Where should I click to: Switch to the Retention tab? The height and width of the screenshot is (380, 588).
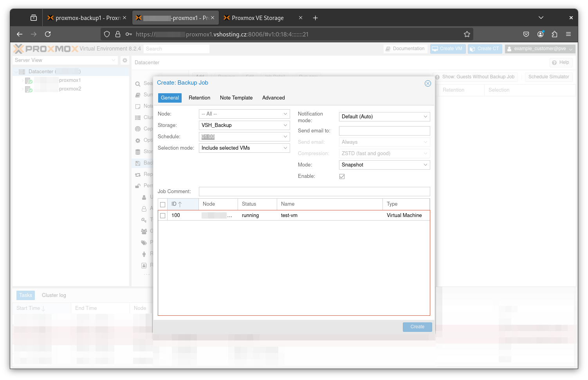click(199, 98)
